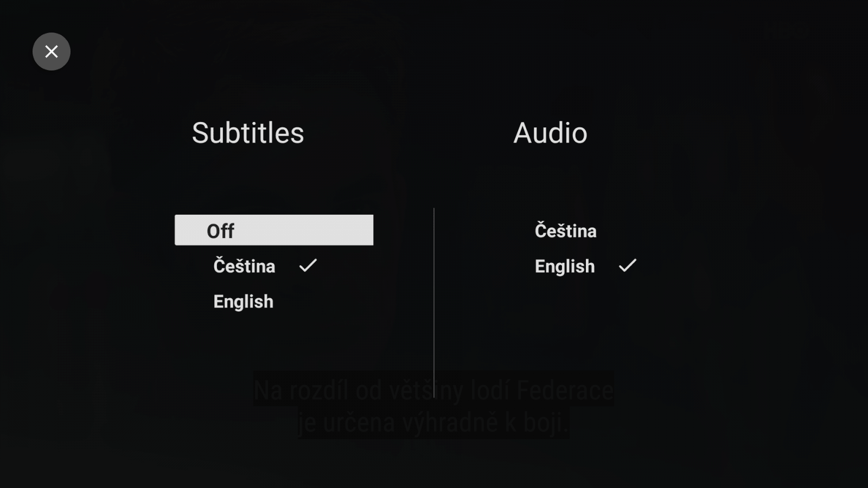
Task: Turn off subtitles via the highlighted Off option
Action: pyautogui.click(x=273, y=230)
